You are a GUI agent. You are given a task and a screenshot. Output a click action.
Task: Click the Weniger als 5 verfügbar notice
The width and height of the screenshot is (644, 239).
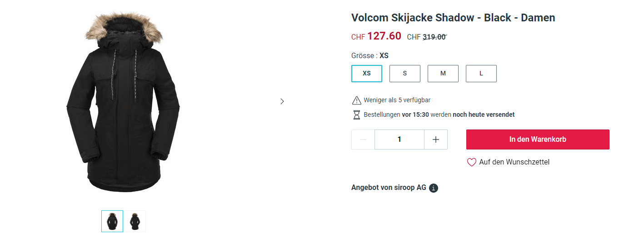pyautogui.click(x=397, y=100)
